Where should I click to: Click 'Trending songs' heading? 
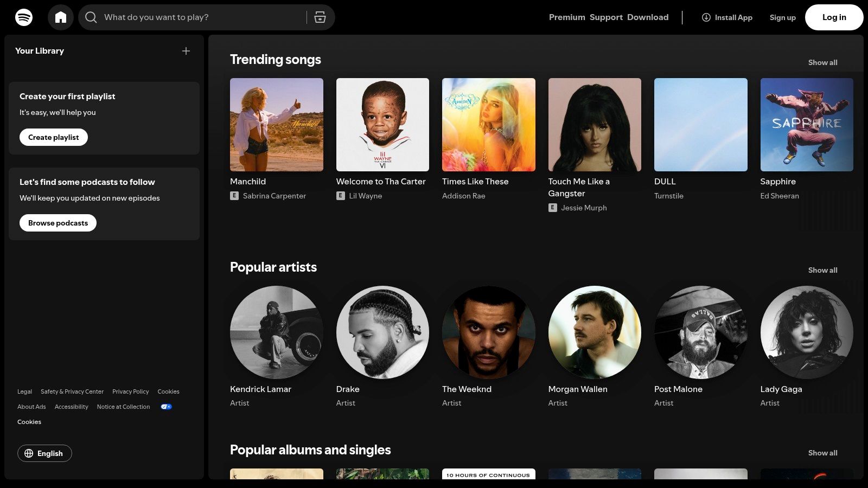point(276,60)
